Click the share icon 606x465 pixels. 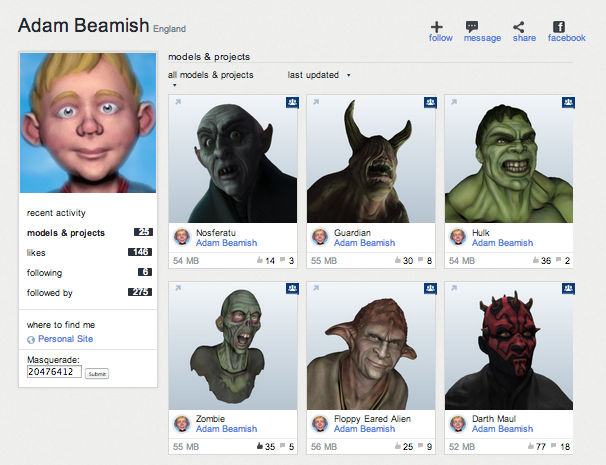click(519, 27)
